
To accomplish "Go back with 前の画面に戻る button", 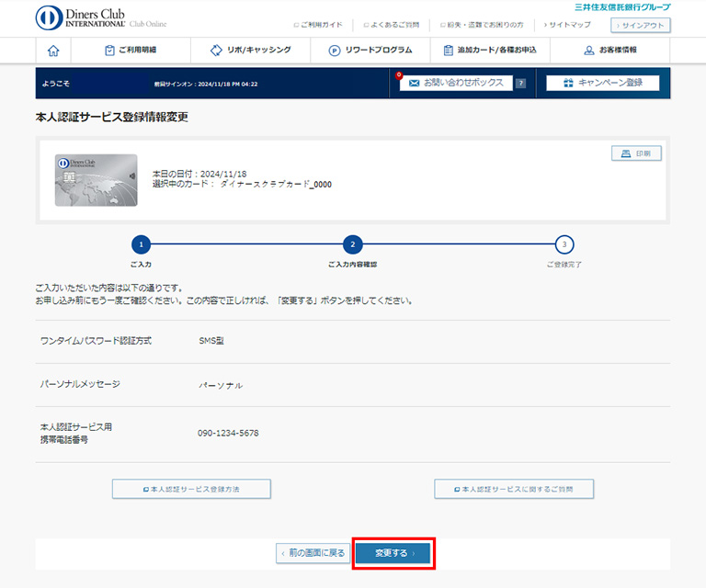I will tap(313, 553).
